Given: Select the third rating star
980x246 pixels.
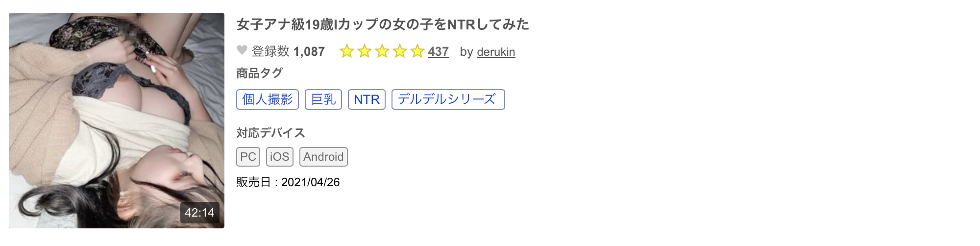Looking at the screenshot, I should (382, 51).
